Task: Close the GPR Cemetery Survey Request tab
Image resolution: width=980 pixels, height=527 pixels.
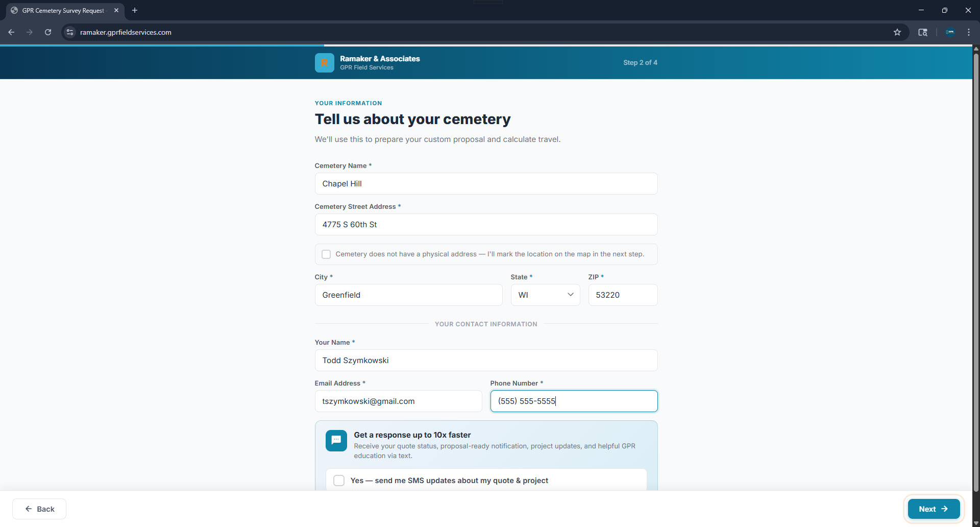Action: pyautogui.click(x=116, y=10)
